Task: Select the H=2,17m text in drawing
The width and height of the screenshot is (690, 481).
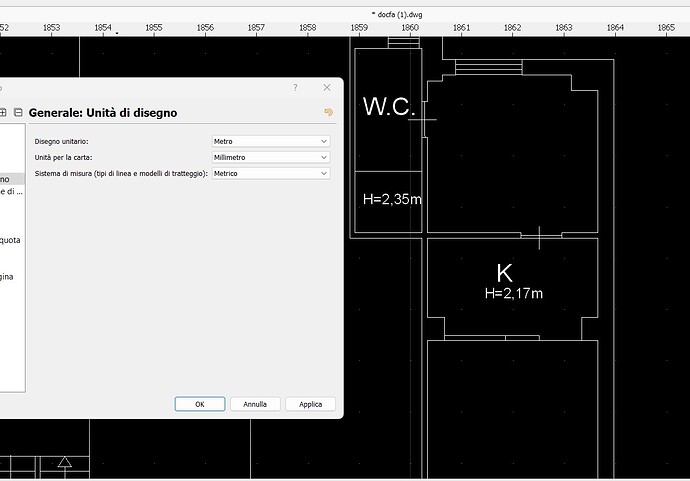Action: (x=514, y=293)
